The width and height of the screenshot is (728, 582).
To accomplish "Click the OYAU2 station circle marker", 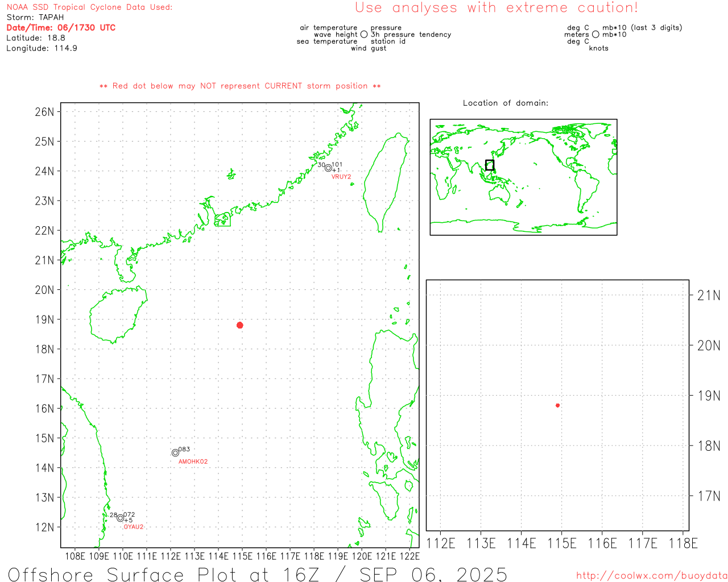I will tap(121, 518).
